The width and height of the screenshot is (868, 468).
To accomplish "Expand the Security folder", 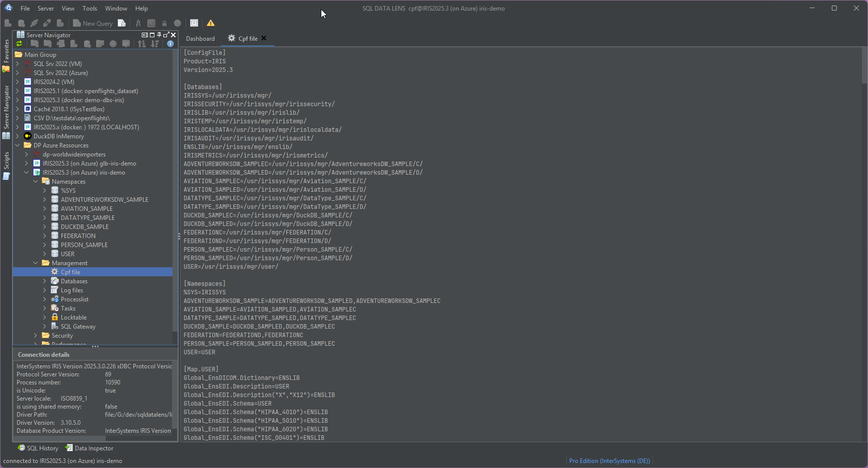I will (36, 336).
